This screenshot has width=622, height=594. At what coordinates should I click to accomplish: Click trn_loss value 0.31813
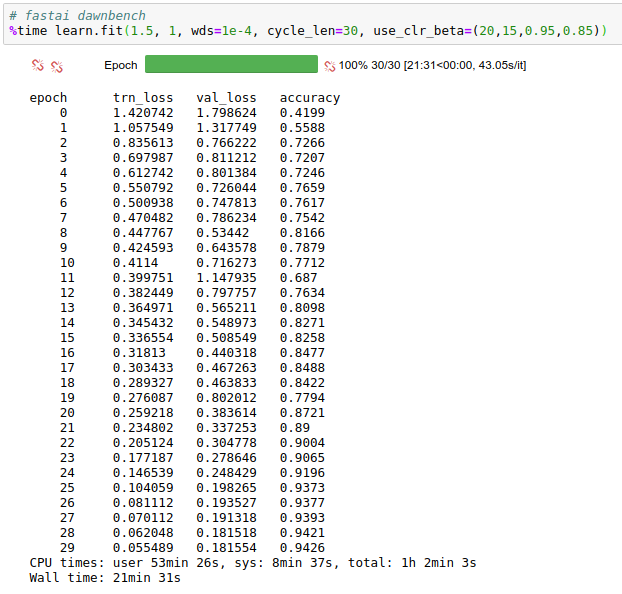(x=139, y=353)
